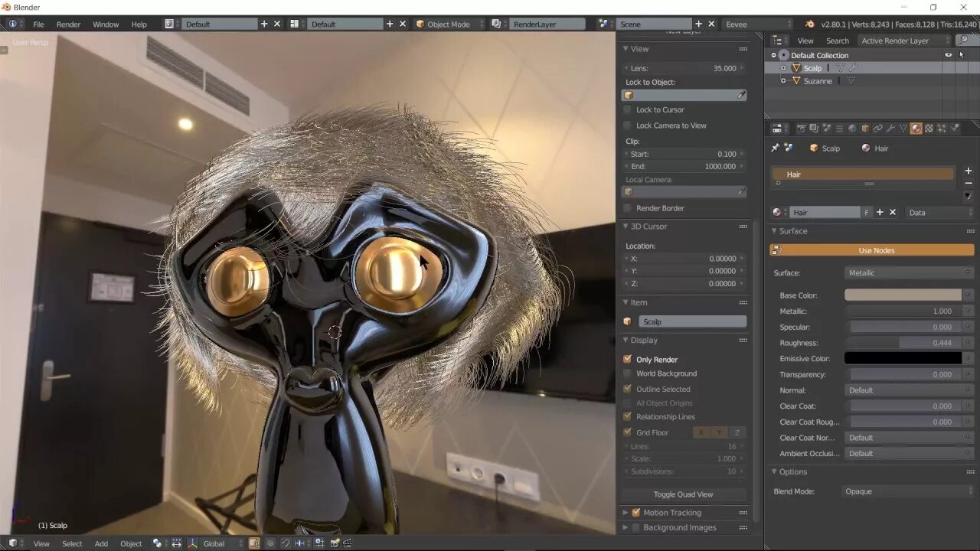
Task: Click the OpenGL render image camera icon
Action: 334,543
